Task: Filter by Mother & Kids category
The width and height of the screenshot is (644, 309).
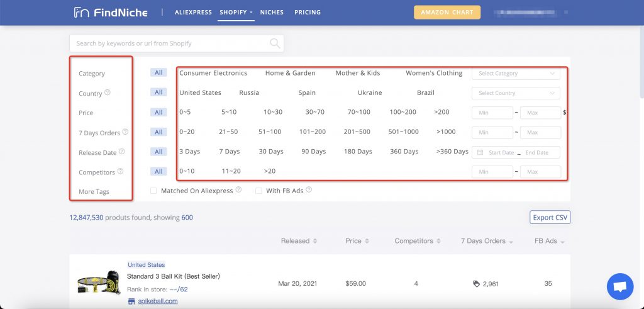Action: 358,73
